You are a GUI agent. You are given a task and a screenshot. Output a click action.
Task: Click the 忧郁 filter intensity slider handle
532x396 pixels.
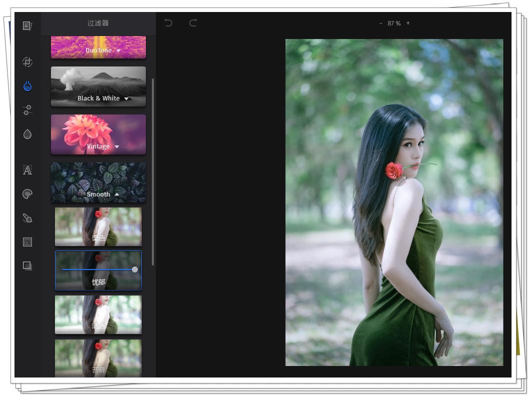135,269
